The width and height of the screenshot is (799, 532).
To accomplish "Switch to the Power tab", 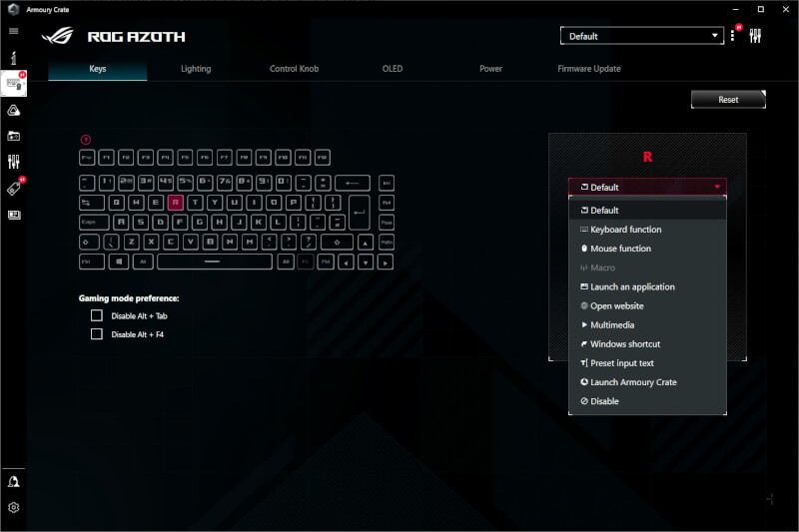I will click(490, 69).
